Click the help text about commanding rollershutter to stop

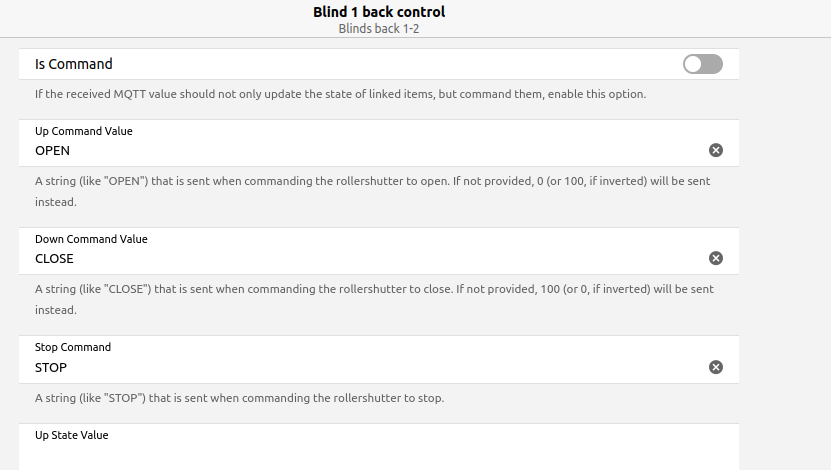tap(239, 398)
